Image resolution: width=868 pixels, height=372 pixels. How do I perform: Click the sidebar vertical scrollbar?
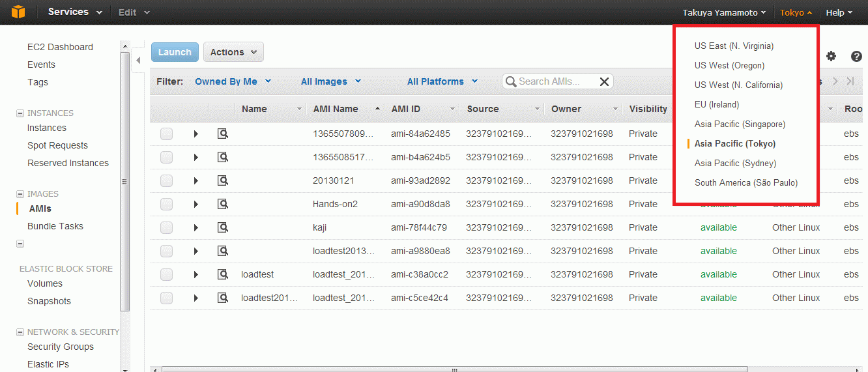click(125, 182)
